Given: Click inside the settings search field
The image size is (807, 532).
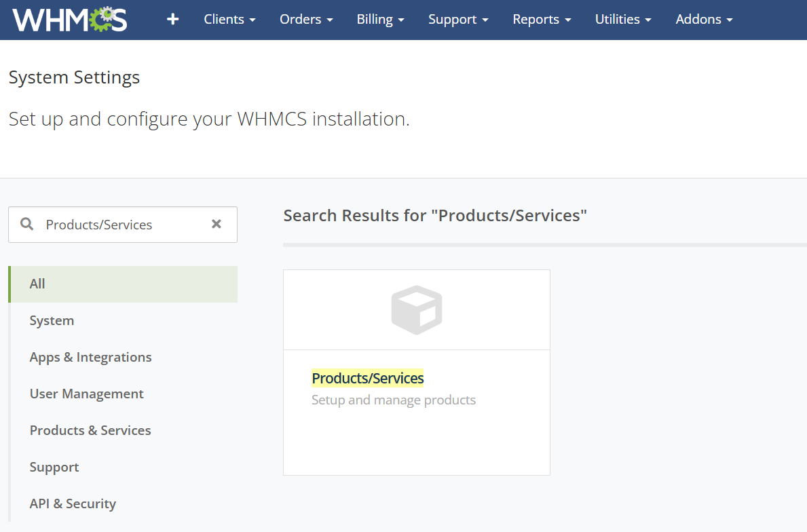Looking at the screenshot, I should pos(122,225).
